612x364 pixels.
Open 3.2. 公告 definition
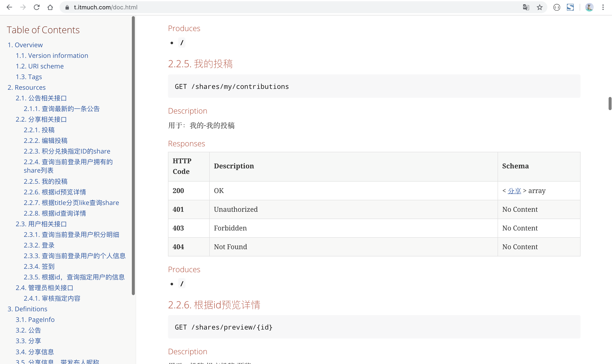(28, 330)
